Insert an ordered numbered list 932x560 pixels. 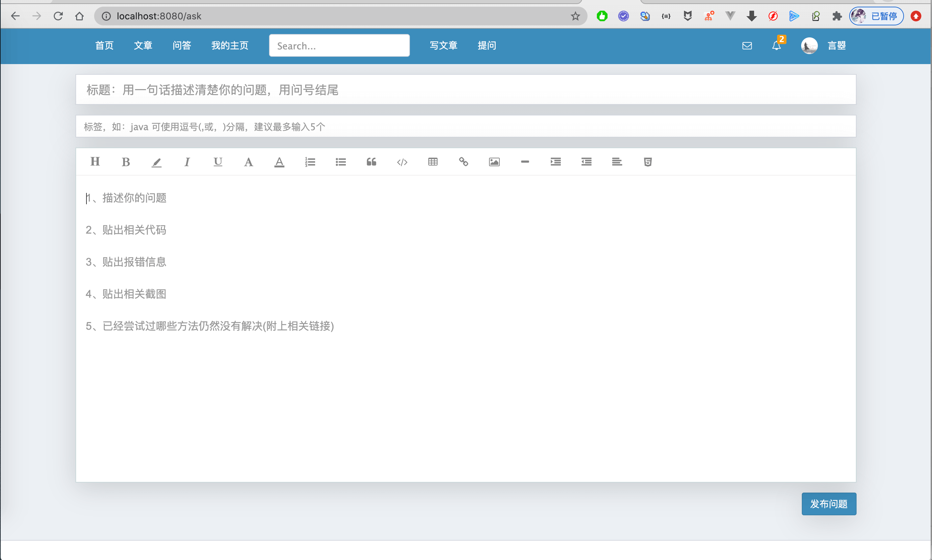(x=310, y=162)
